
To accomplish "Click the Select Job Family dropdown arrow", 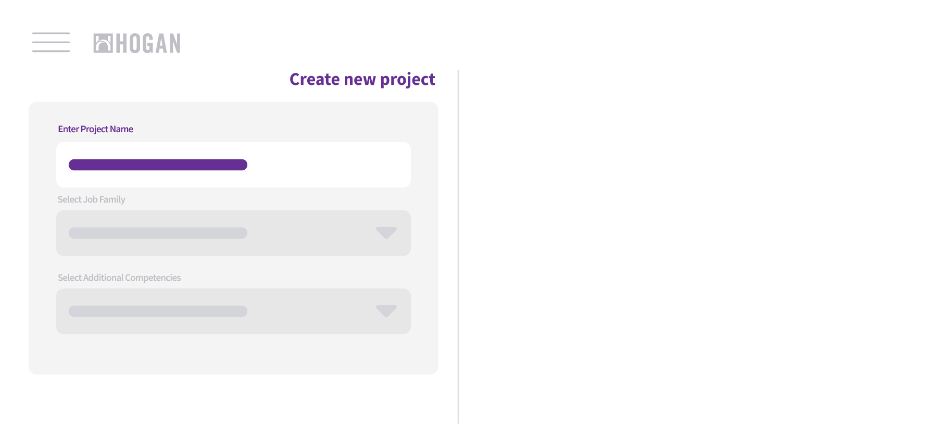I will click(x=386, y=233).
